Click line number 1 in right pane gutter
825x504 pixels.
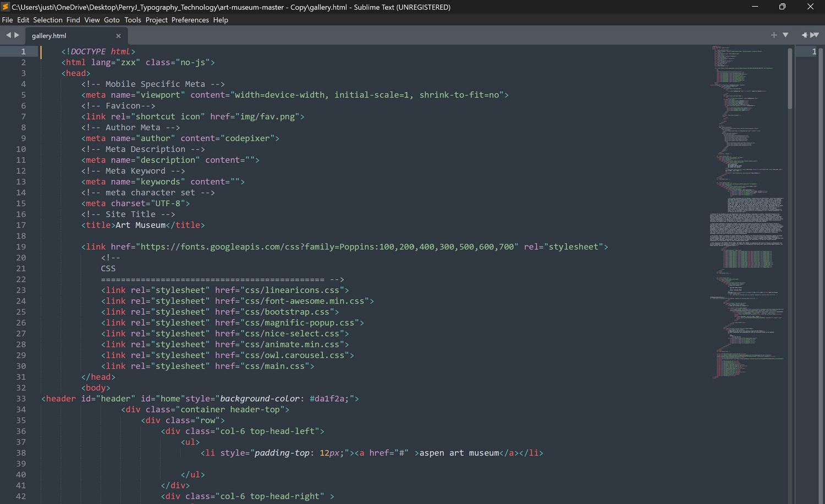[814, 52]
